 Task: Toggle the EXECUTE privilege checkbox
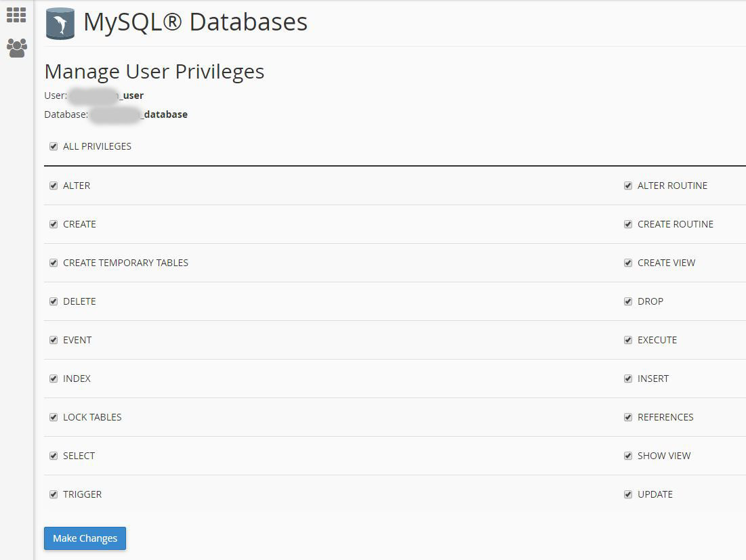tap(628, 340)
